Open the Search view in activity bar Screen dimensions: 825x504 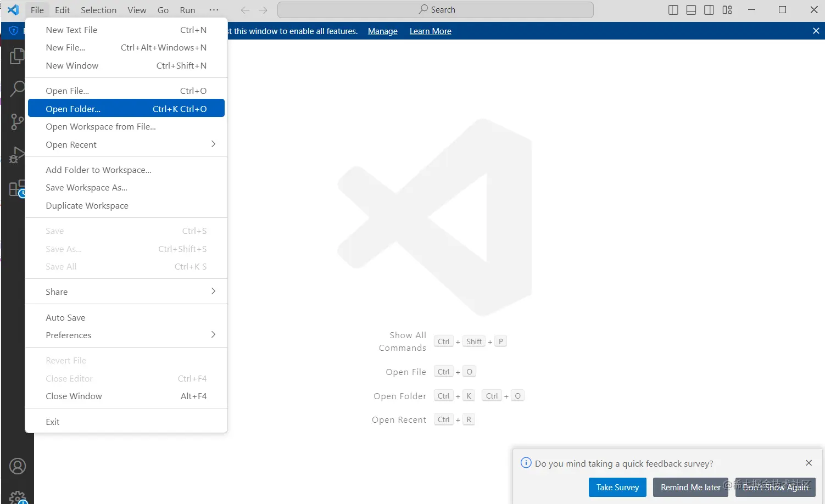(x=17, y=88)
